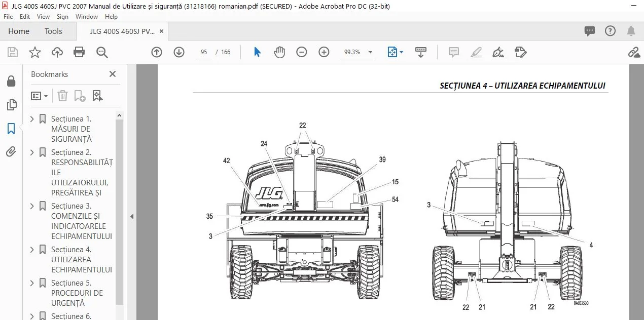
Task: Select the JLG 400S 460SJ document tab
Action: point(122,31)
